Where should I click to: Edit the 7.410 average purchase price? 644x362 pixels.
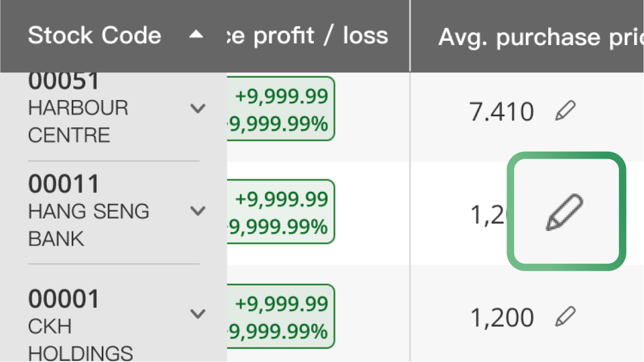click(x=565, y=112)
